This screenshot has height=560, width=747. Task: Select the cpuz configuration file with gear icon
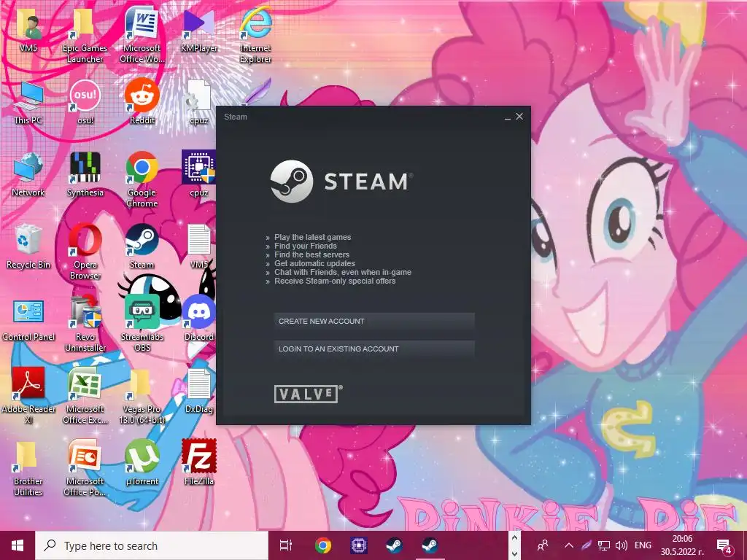pyautogui.click(x=199, y=102)
